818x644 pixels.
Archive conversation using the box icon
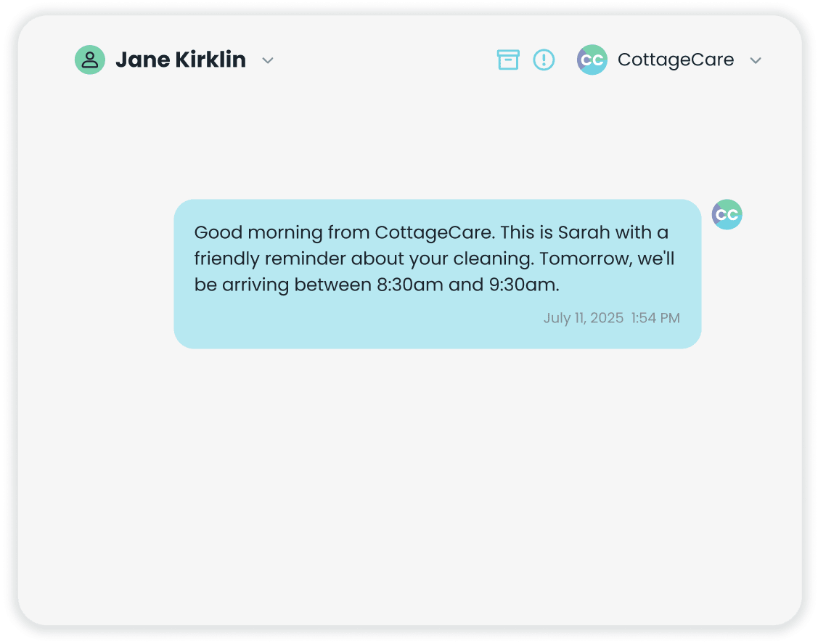(x=507, y=60)
